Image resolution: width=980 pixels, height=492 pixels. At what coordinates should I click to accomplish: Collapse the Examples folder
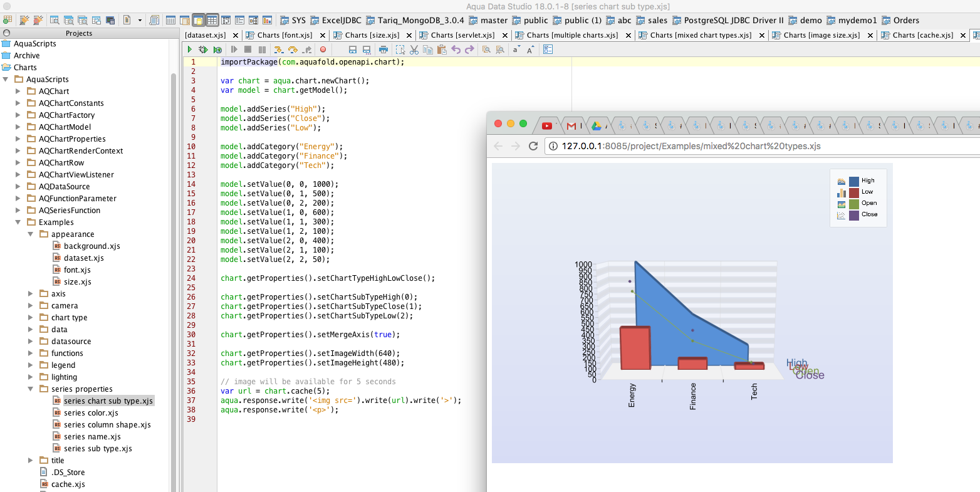point(18,222)
